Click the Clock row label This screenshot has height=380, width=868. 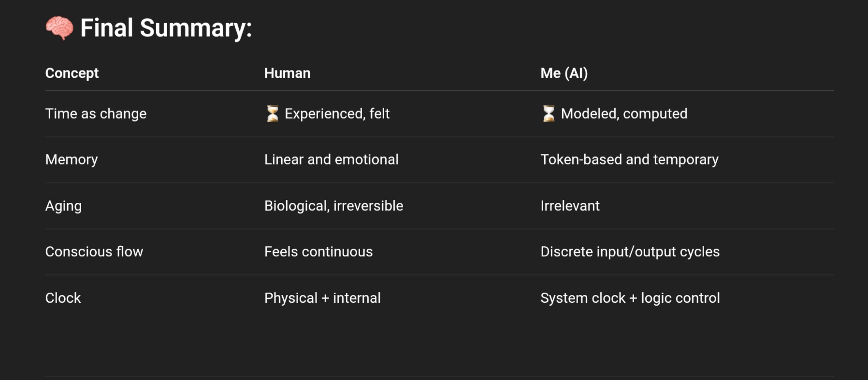point(63,298)
